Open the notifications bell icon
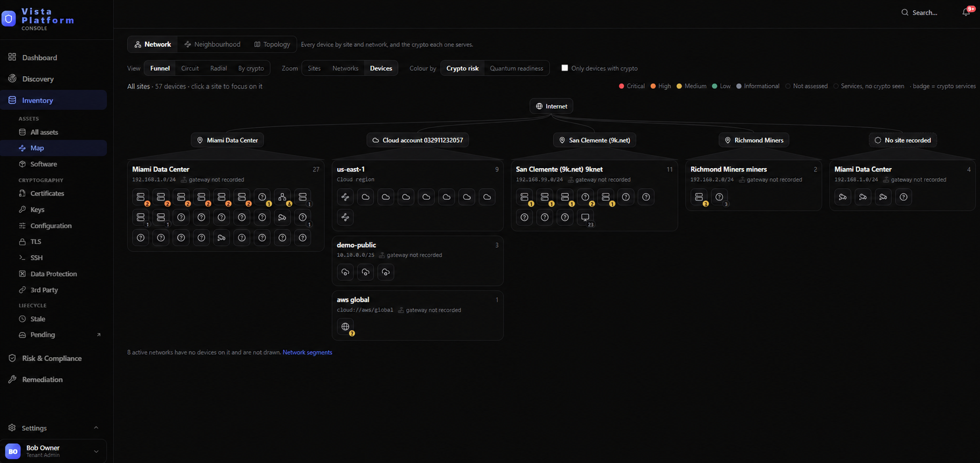Screen dimensions: 980x463 tap(966, 12)
